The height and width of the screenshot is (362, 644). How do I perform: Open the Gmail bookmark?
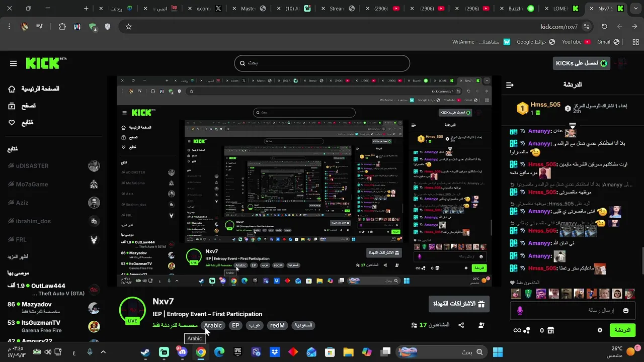coord(608,42)
